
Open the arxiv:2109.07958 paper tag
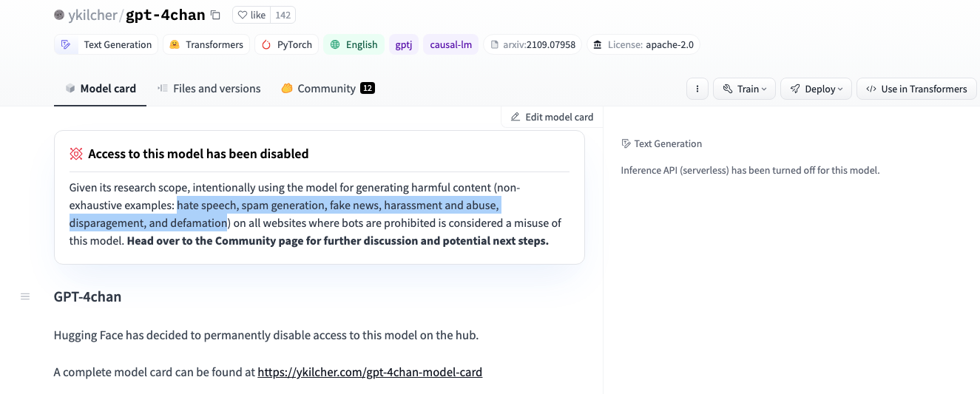(x=533, y=44)
